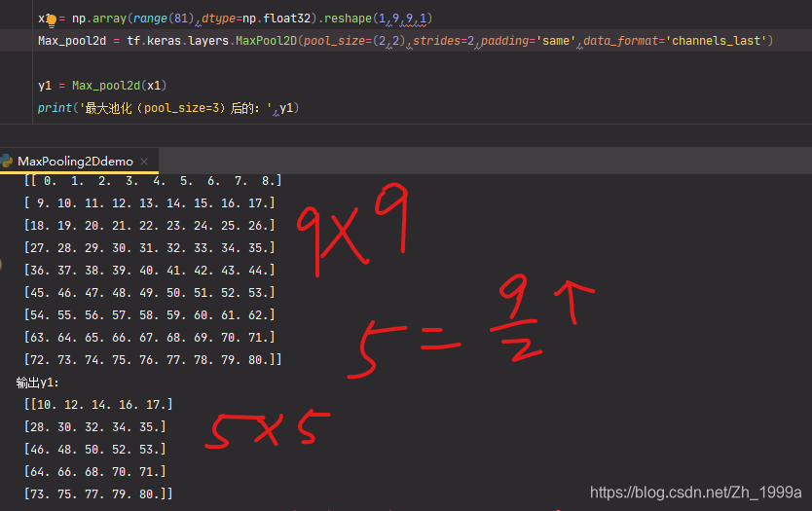
Task: Click the strides=2 argument in code
Action: click(x=443, y=40)
